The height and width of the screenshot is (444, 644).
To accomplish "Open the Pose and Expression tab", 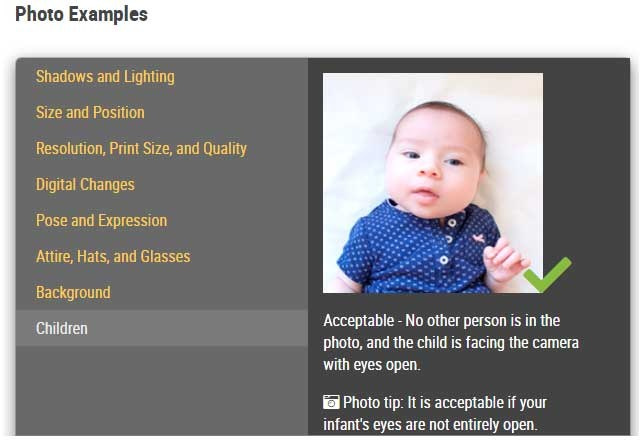I will click(x=101, y=221).
